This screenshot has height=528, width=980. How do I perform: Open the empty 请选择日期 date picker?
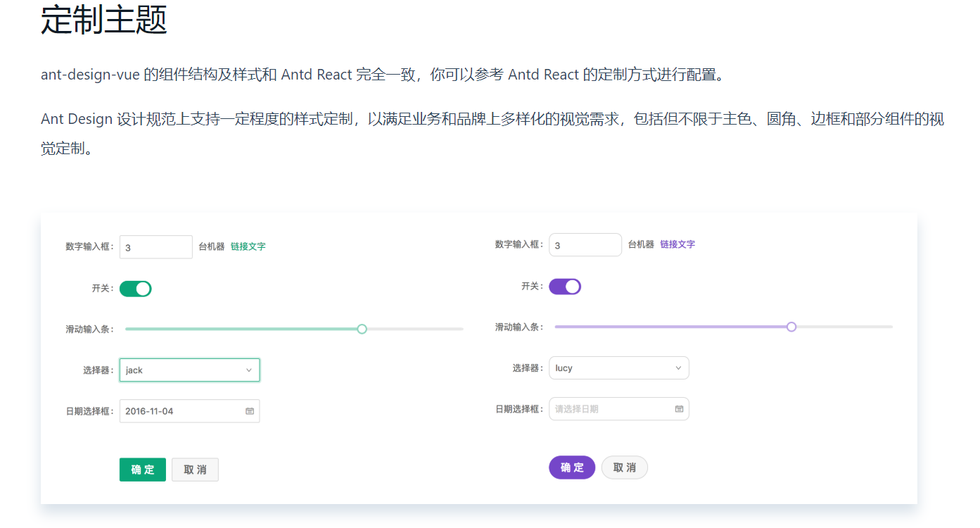click(619, 409)
